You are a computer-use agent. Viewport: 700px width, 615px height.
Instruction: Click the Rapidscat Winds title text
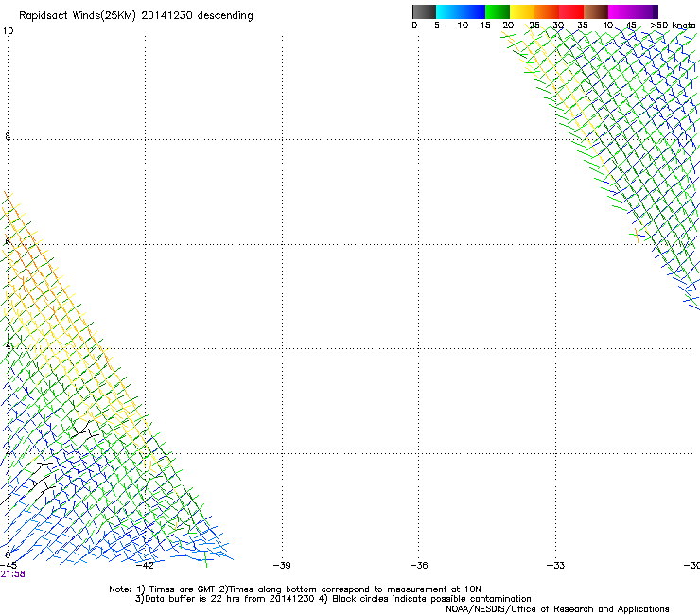[x=135, y=15]
